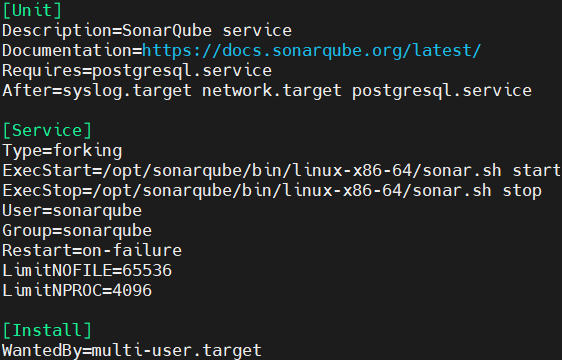Click the ExecStart sonar.sh start line

pos(281,171)
